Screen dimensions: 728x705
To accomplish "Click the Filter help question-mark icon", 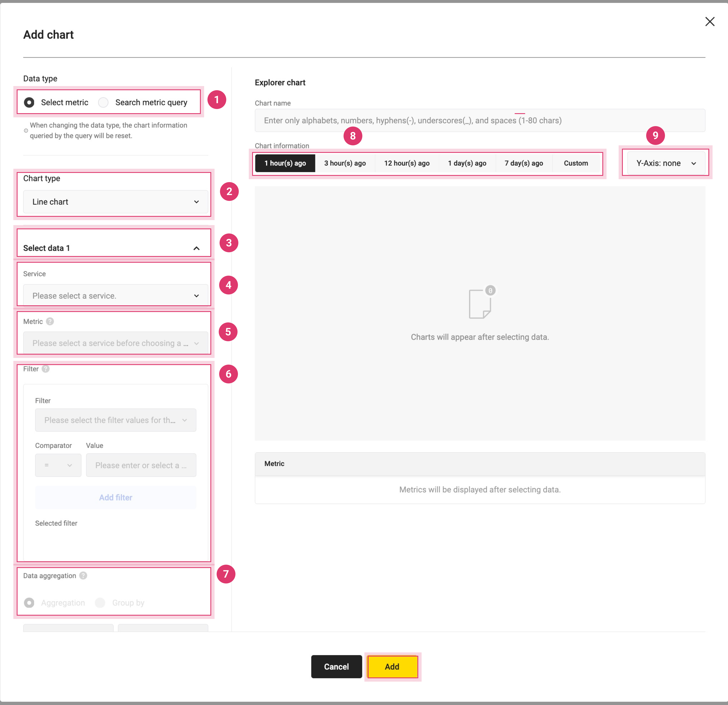I will click(x=45, y=369).
